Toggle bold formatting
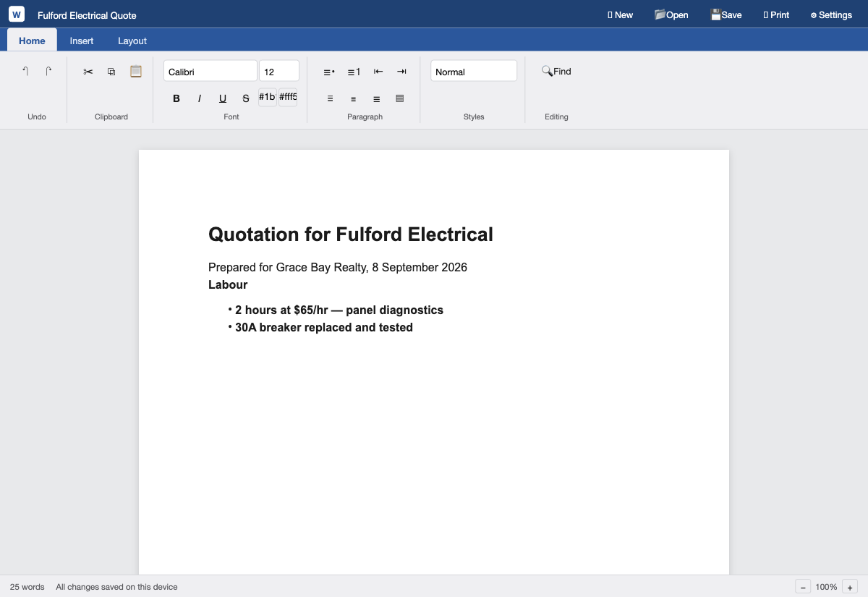Viewport: 868px width, 597px height. pos(176,98)
